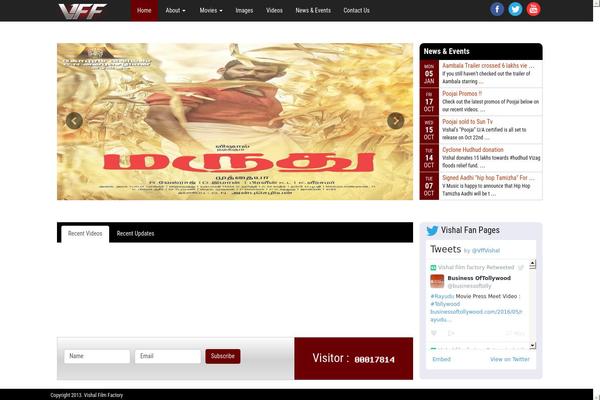Open the Images page

(x=244, y=10)
